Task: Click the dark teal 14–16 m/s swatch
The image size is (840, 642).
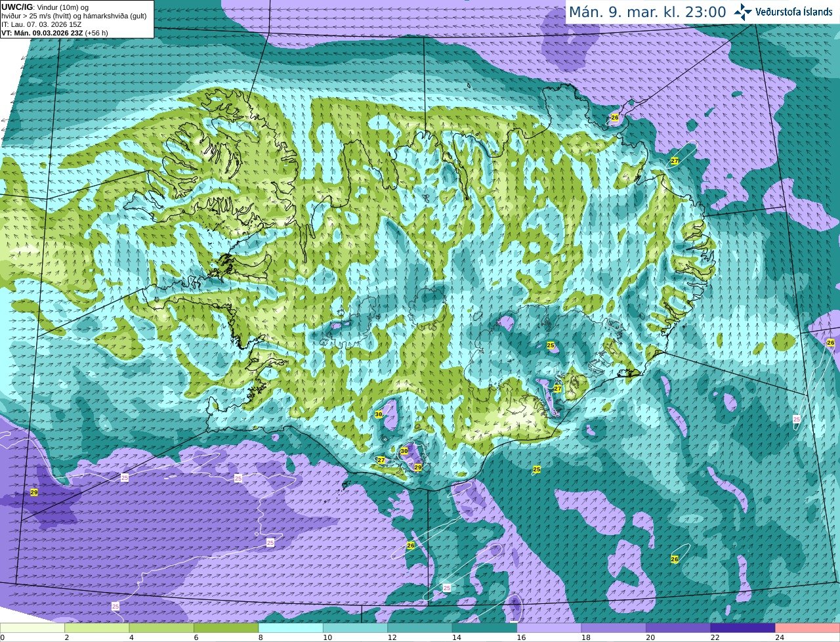Action: click(x=485, y=628)
